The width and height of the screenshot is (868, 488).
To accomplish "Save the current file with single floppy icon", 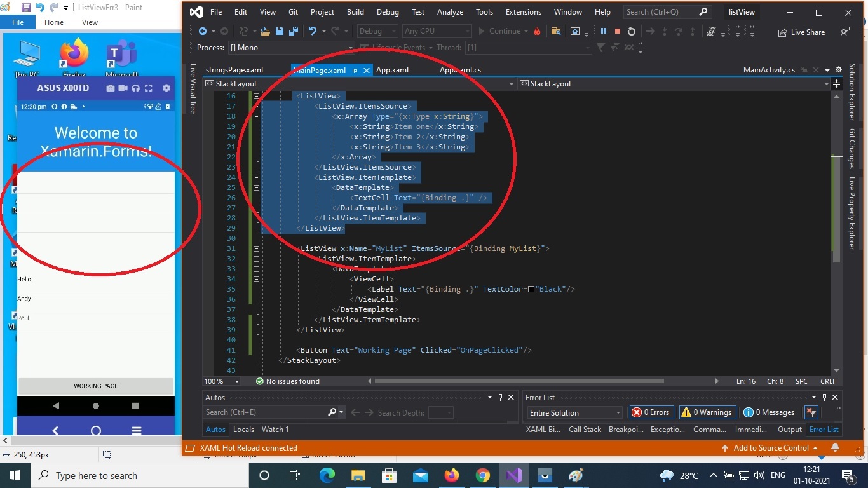I will (279, 31).
